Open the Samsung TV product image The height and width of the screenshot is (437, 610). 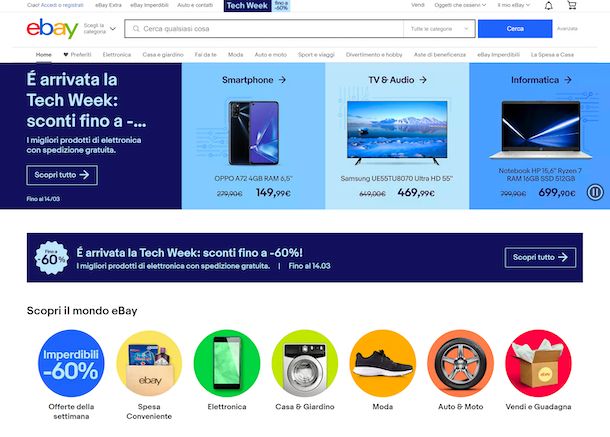397,132
